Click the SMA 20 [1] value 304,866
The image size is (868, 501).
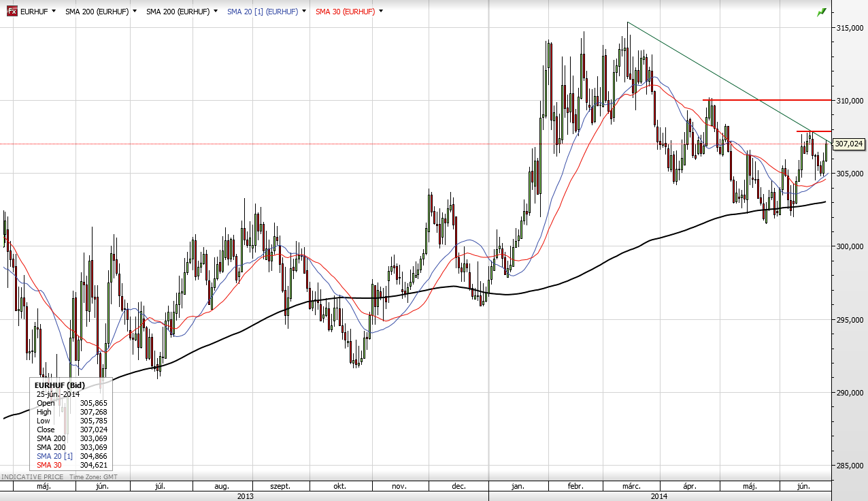93,456
